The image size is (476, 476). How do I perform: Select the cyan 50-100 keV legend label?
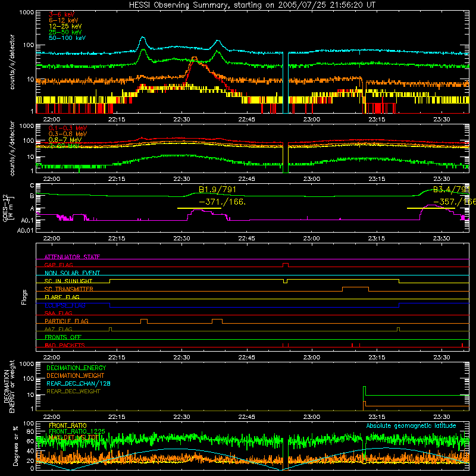click(67, 38)
